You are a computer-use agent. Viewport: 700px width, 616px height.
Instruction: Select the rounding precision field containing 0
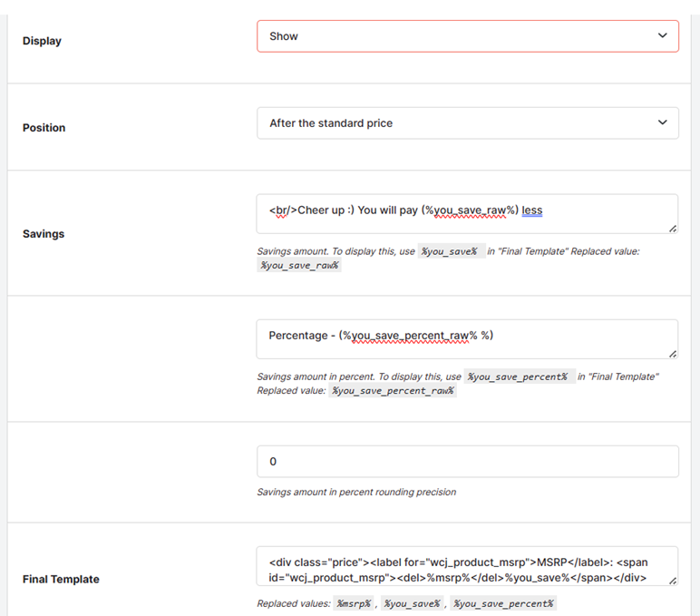(x=467, y=462)
